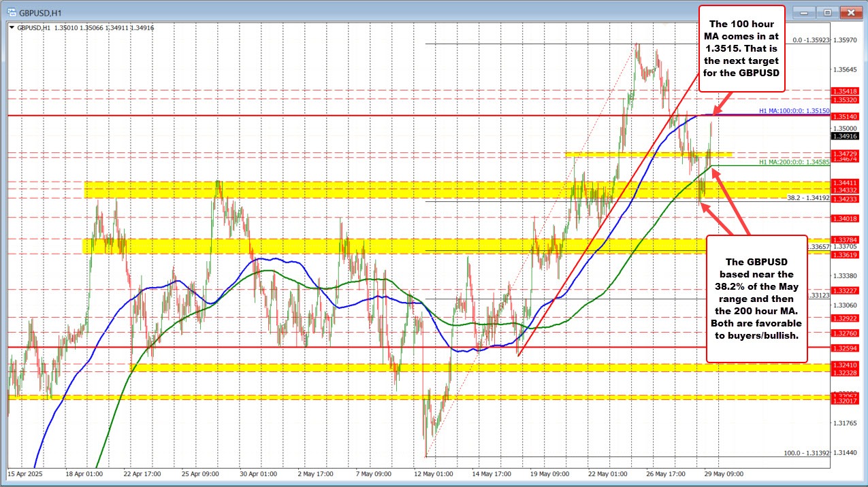The image size is (868, 487).
Task: Click the red price tag 1.32594
Action: pos(845,348)
